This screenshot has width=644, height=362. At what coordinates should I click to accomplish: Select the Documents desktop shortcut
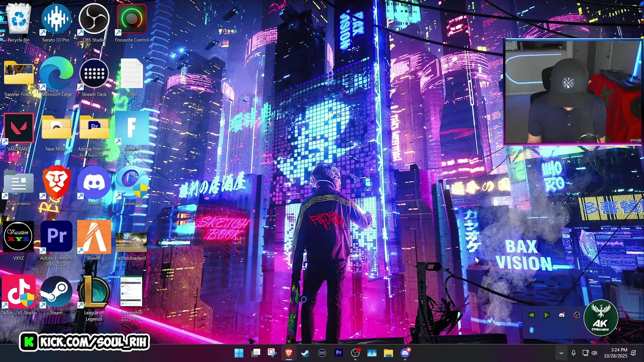point(19,187)
